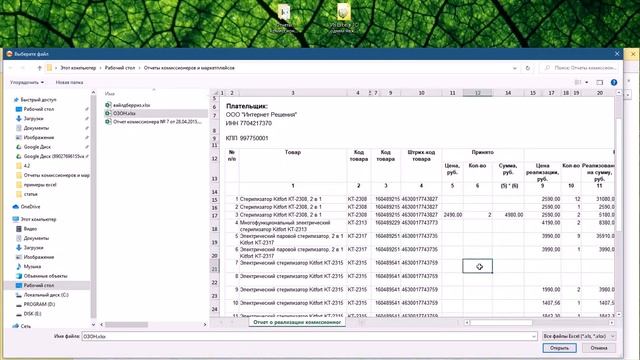Toggle the preview pane icon

click(599, 82)
